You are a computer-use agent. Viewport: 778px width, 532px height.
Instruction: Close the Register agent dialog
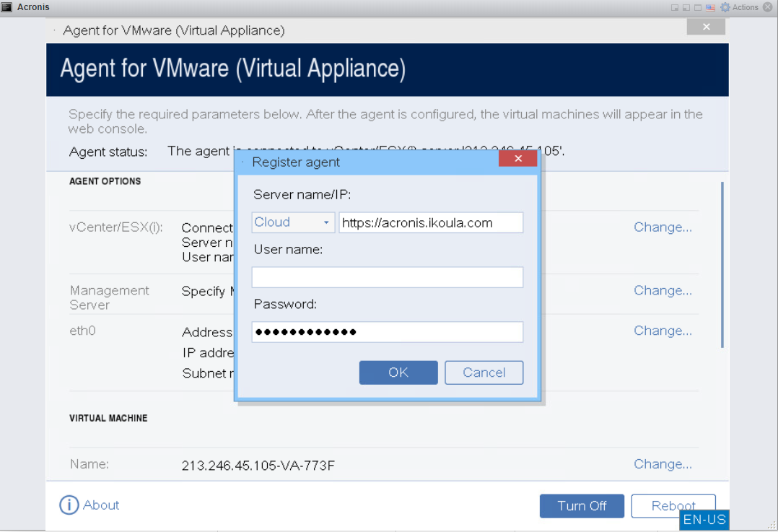tap(517, 159)
